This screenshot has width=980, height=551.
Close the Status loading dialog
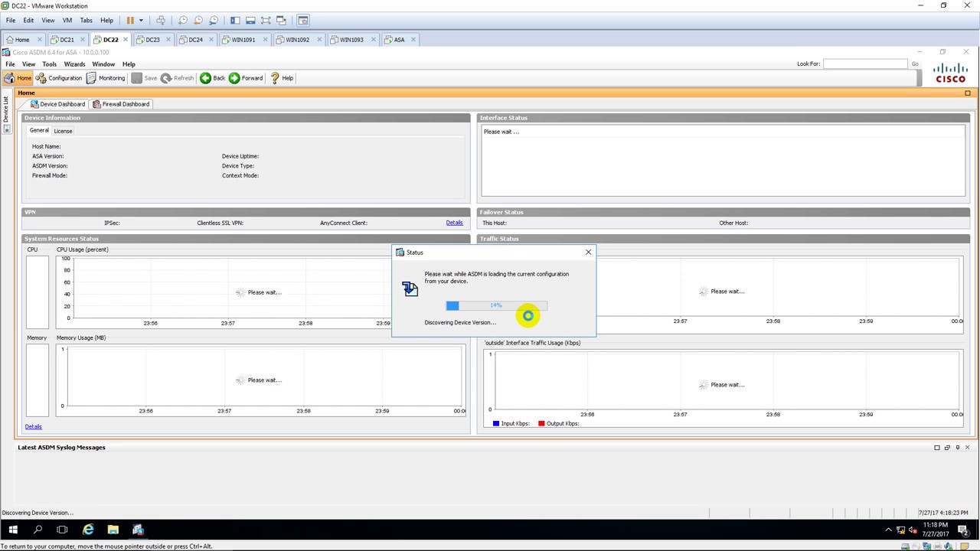pos(588,253)
